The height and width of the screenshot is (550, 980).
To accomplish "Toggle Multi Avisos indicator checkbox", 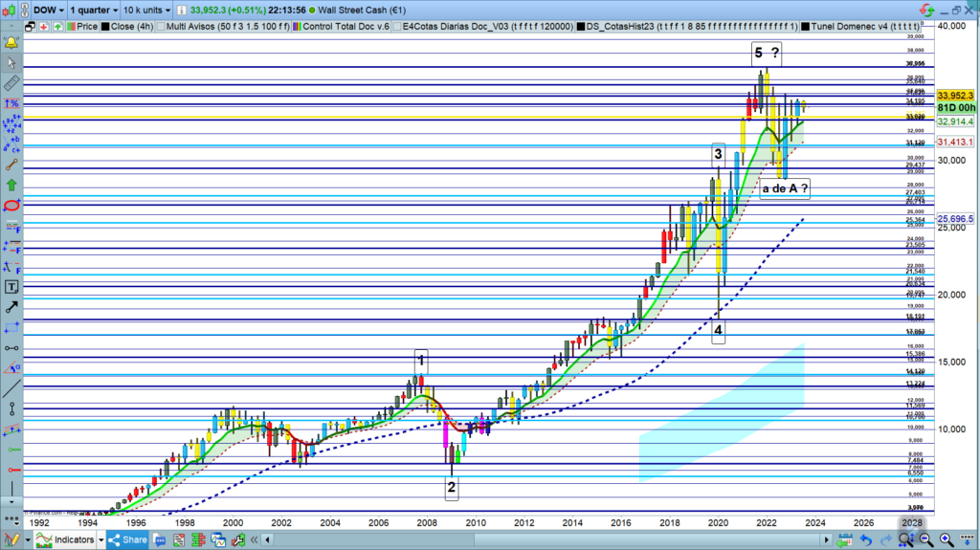I will (159, 29).
